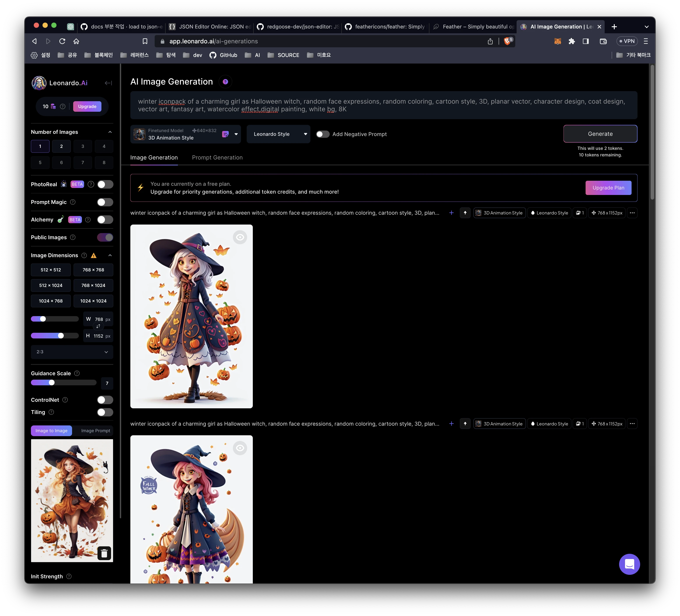Select the Image Generation tab
Image resolution: width=680 pixels, height=616 pixels.
[x=154, y=158]
